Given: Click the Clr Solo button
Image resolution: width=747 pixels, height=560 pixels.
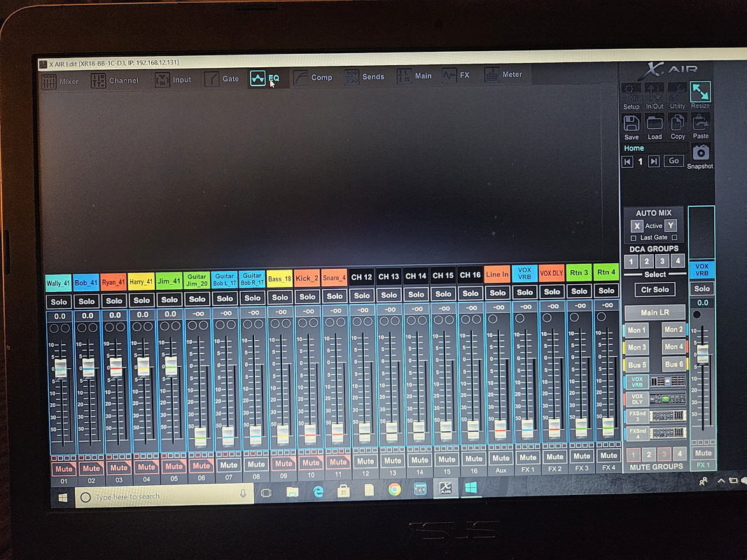Looking at the screenshot, I should click(655, 290).
